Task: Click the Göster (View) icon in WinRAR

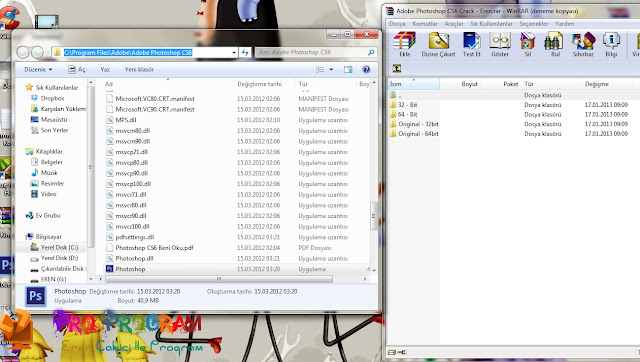Action: pos(500,41)
